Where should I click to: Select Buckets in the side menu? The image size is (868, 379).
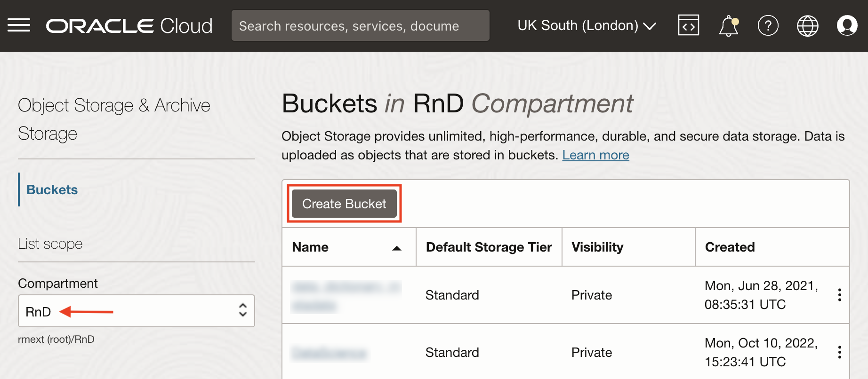click(52, 189)
